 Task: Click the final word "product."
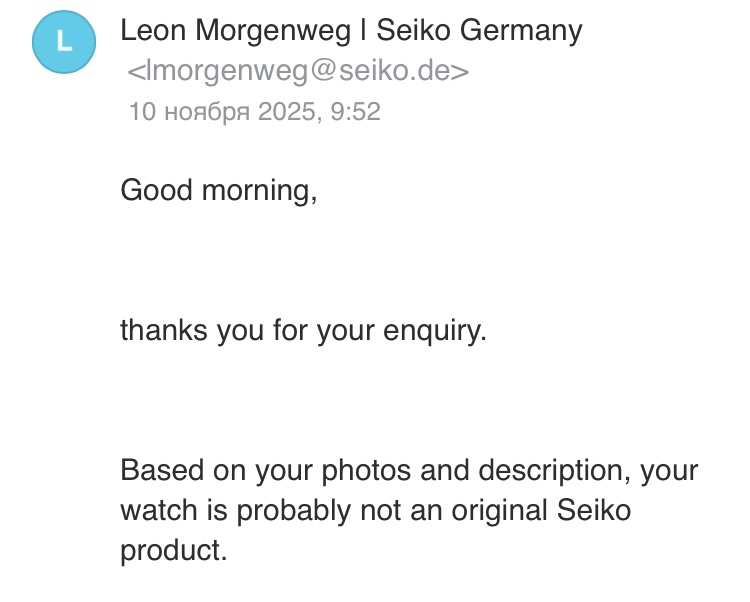(174, 550)
